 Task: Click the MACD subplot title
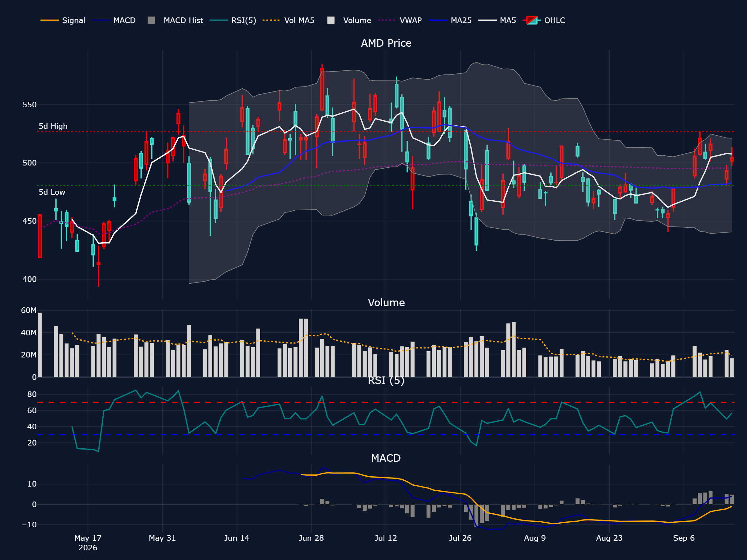tap(386, 458)
